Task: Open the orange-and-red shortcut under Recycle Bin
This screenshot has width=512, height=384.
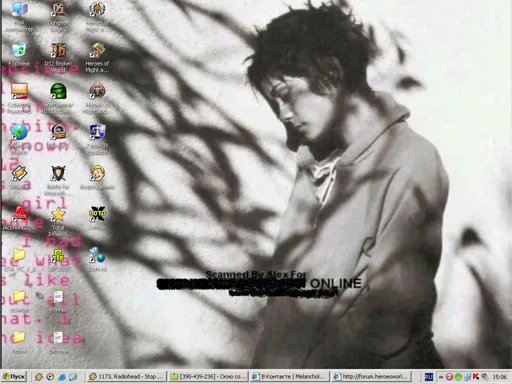Action: (19, 91)
